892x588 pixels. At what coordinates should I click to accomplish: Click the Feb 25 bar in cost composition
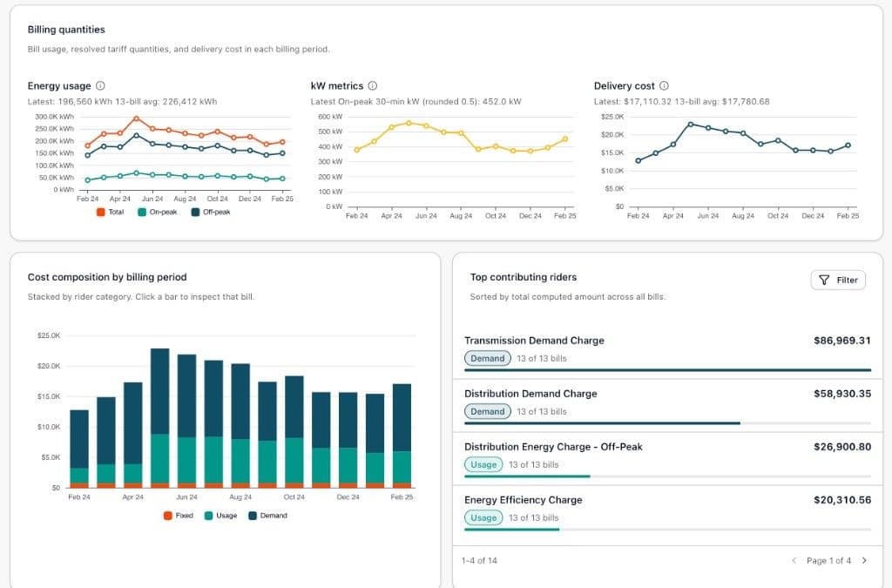pos(402,436)
